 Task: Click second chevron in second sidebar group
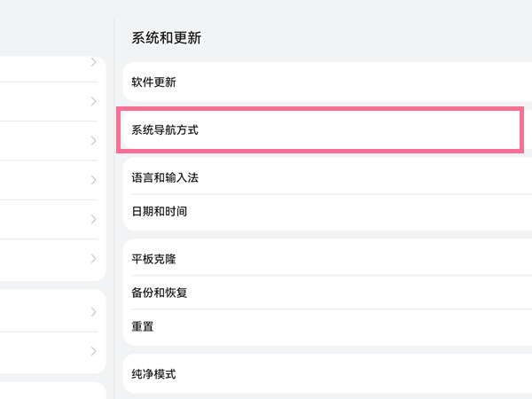[93, 351]
